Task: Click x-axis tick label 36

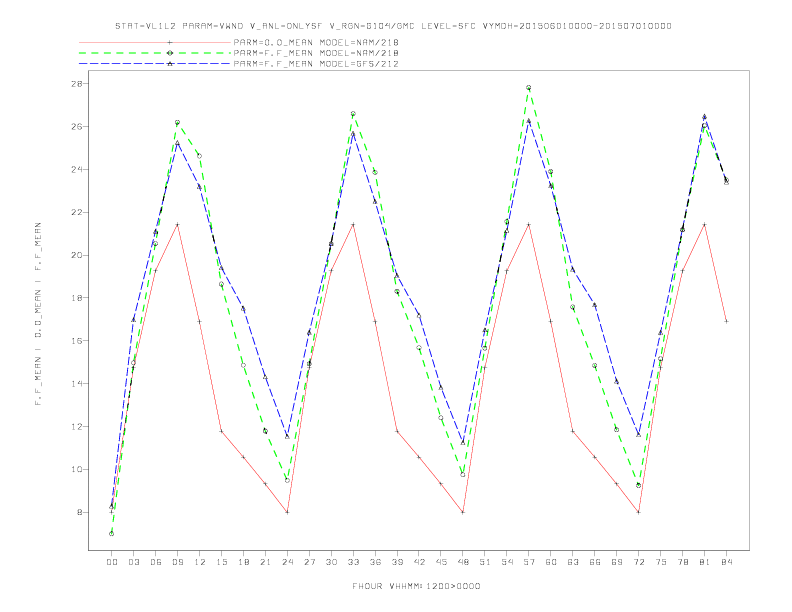Action: (375, 562)
